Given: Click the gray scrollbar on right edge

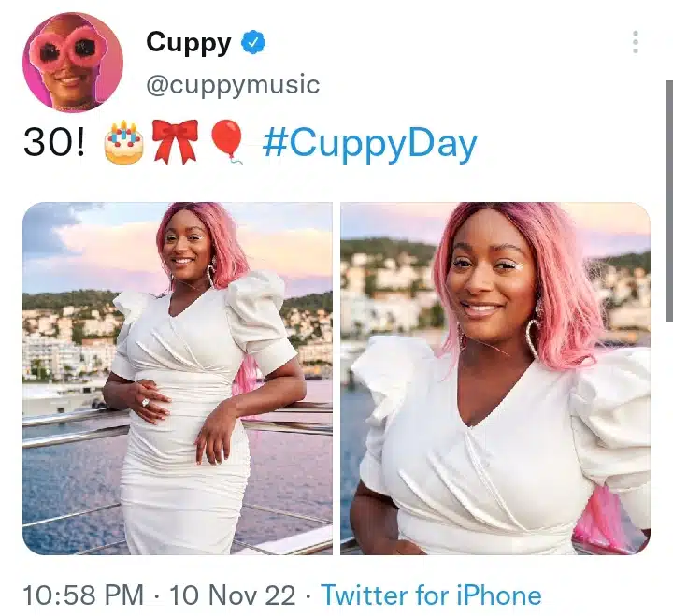Looking at the screenshot, I should coord(668,200).
